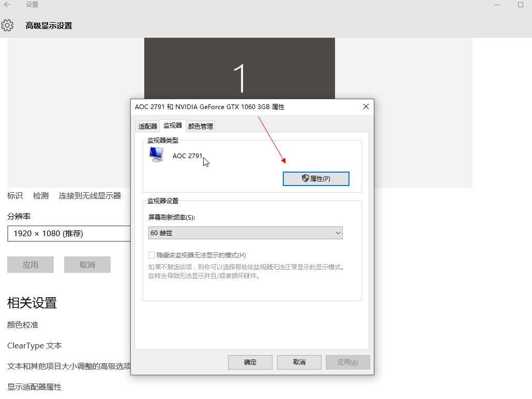Close the AOC 2791 properties dialog
The image size is (532, 399).
(366, 106)
